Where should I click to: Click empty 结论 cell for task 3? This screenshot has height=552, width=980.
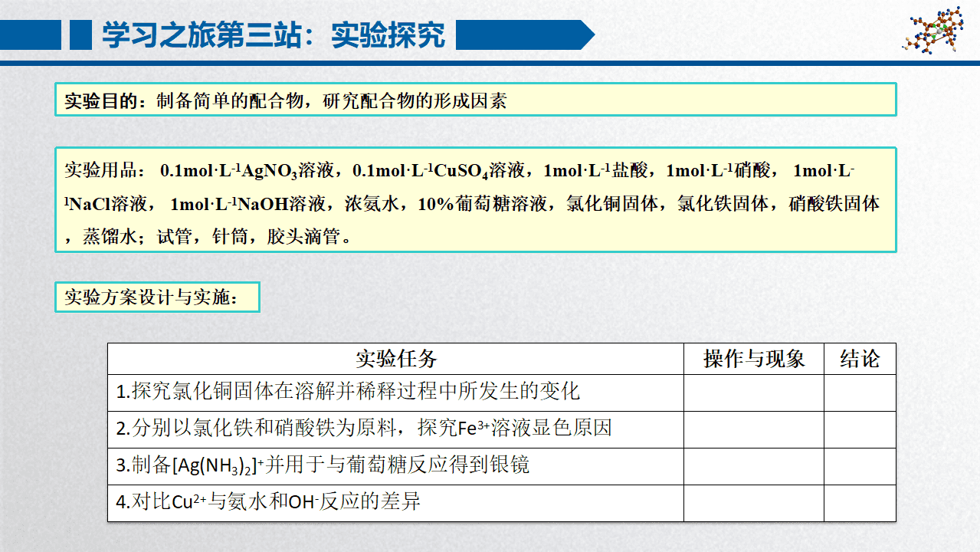[860, 466]
